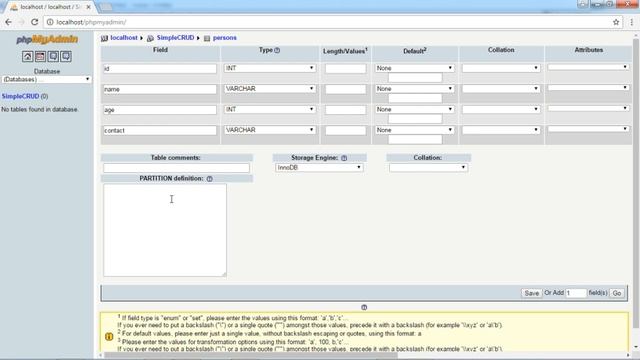The height and width of the screenshot is (360, 640).
Task: Open Collation dropdown for id field
Action: (501, 68)
